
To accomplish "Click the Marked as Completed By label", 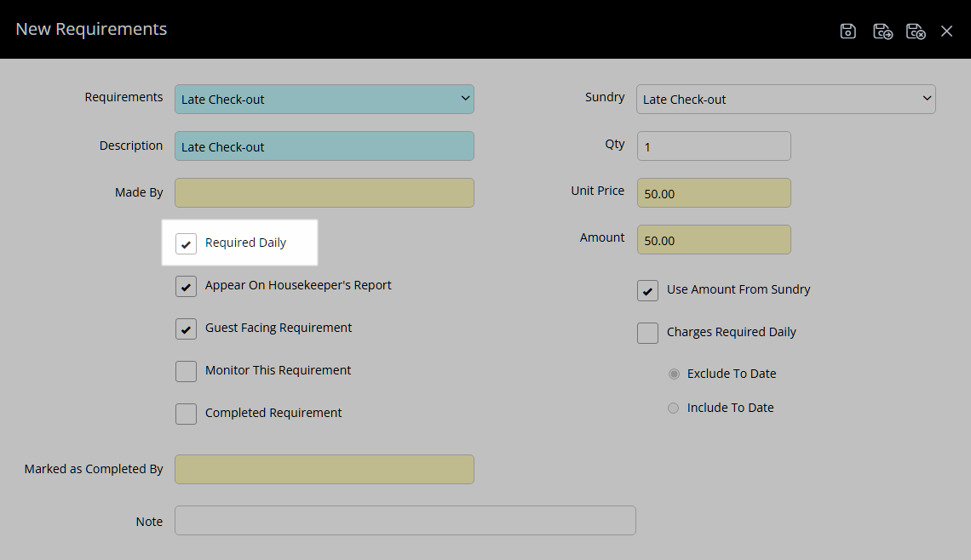I will 94,469.
